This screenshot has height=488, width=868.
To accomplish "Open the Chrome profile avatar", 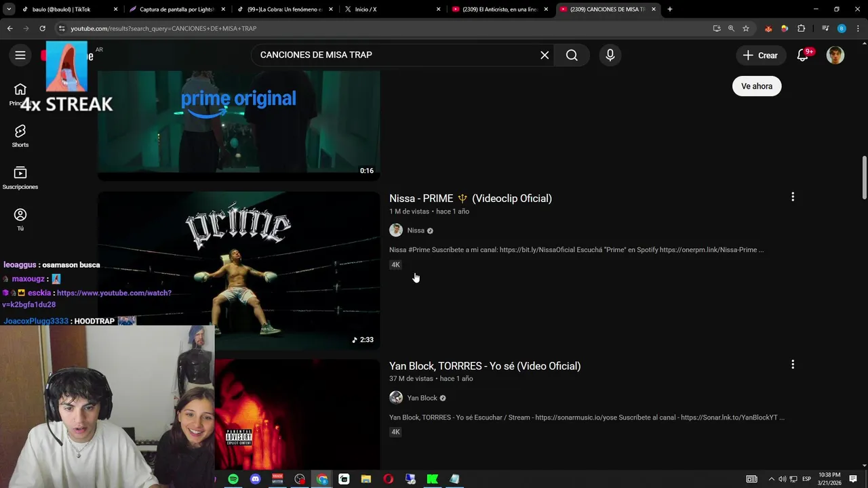I will pyautogui.click(x=842, y=28).
